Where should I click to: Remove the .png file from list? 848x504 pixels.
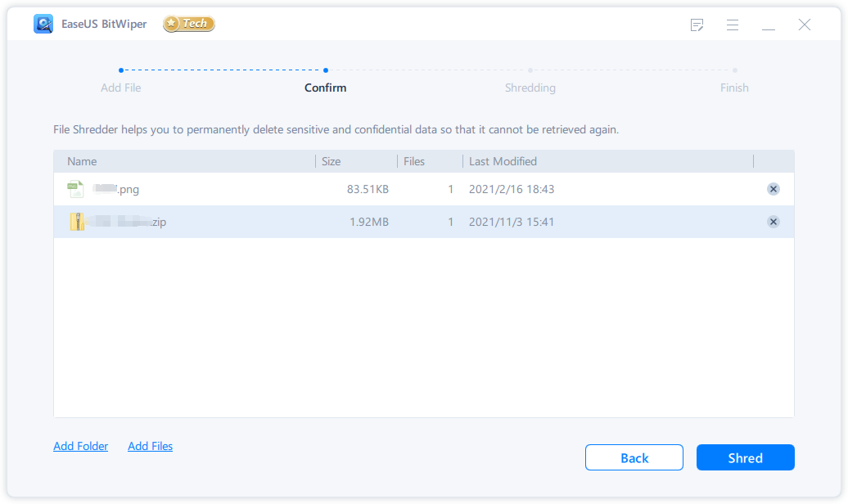(x=774, y=189)
